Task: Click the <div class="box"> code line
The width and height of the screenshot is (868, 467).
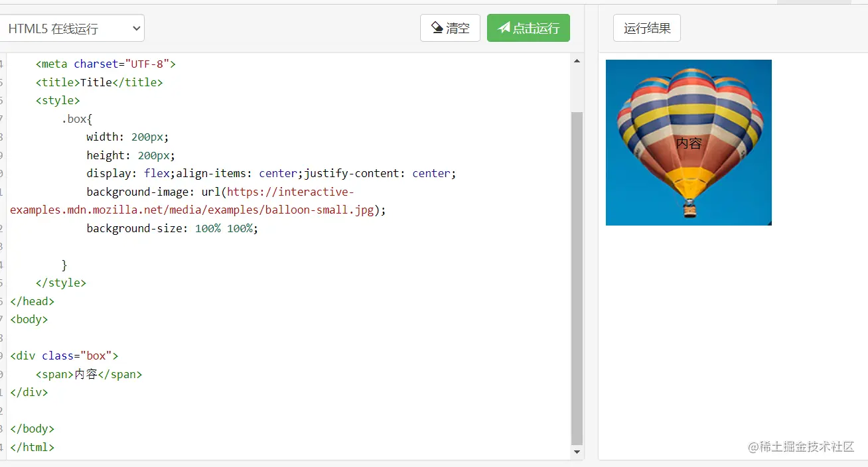Action: click(x=64, y=355)
